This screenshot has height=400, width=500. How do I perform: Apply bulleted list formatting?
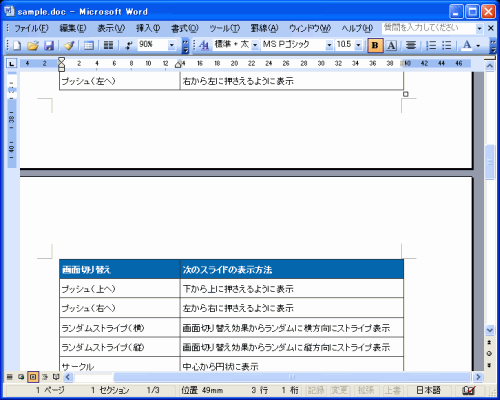coord(447,45)
